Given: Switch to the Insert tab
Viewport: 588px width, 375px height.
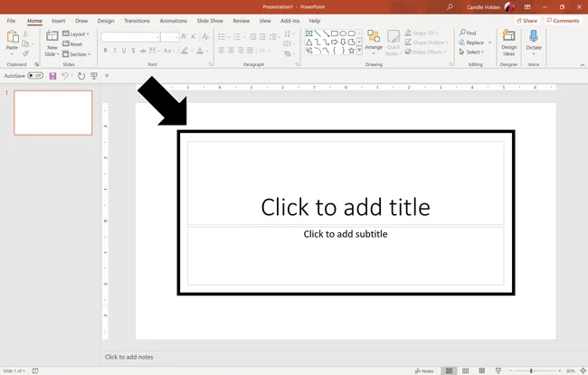Looking at the screenshot, I should [x=59, y=21].
